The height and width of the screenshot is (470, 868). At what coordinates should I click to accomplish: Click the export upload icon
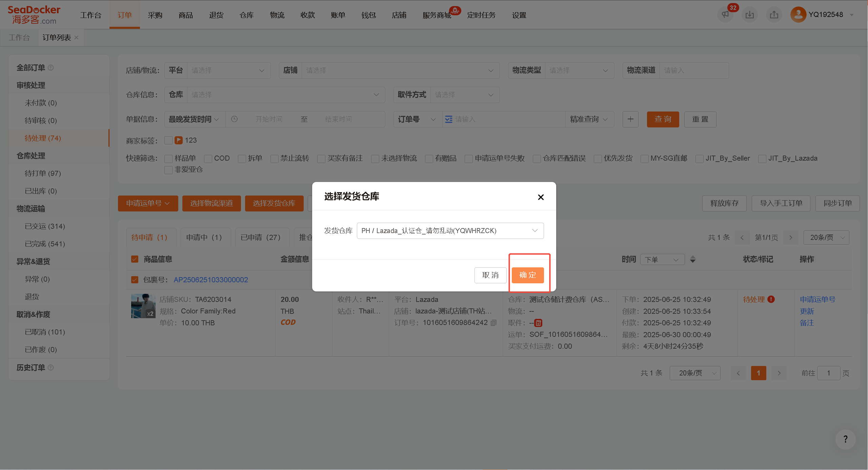[774, 15]
